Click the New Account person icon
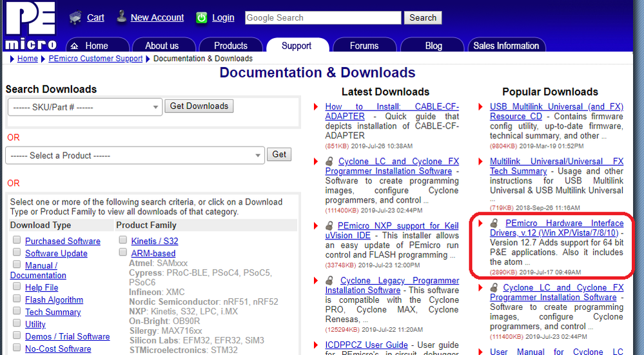Image resolution: width=644 pixels, height=355 pixels. (x=121, y=17)
